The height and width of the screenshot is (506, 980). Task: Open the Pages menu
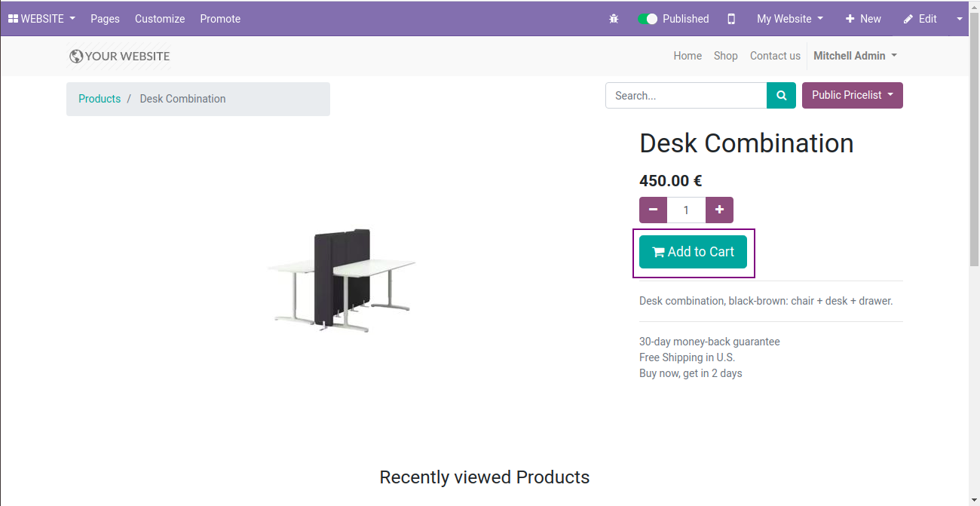105,19
